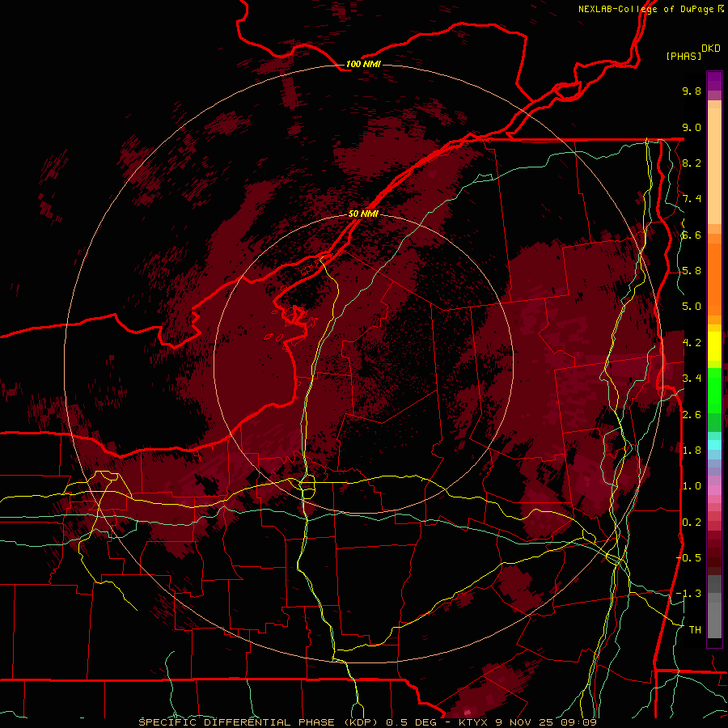Click the 7.4 value on the legend
The image size is (728, 728).
coord(692,199)
